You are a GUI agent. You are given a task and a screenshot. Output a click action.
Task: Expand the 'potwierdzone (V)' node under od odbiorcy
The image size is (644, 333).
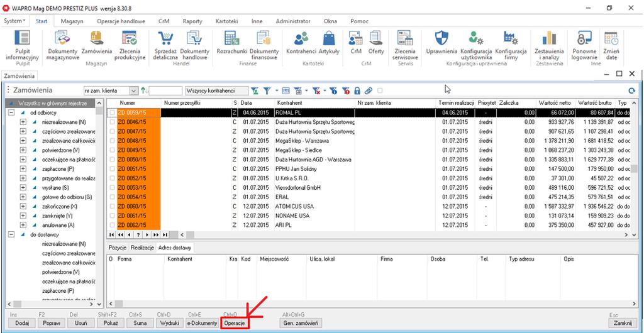[x=23, y=150]
